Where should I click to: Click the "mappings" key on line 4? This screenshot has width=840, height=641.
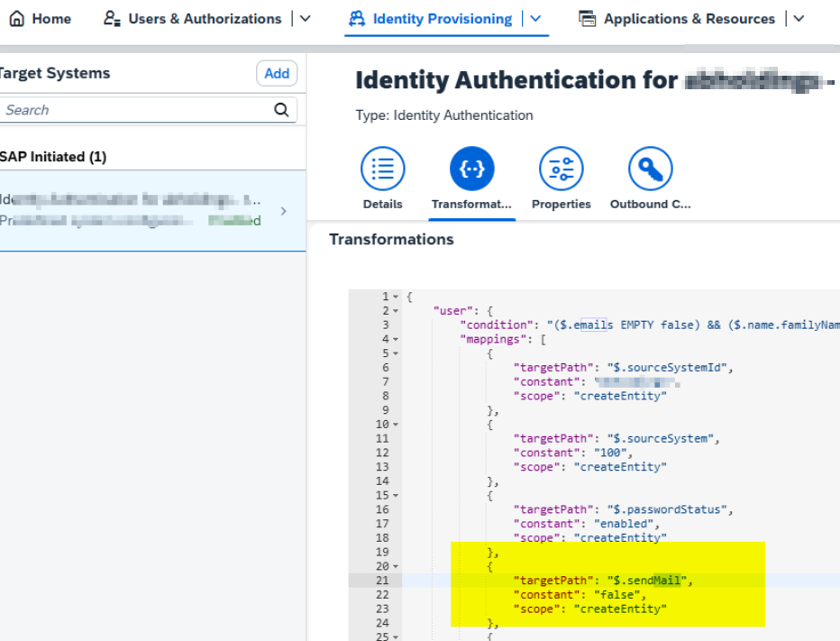[x=493, y=339]
